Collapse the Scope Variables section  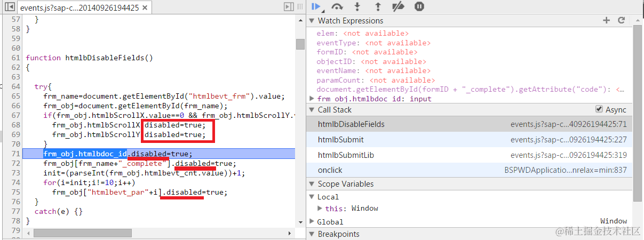click(x=313, y=184)
